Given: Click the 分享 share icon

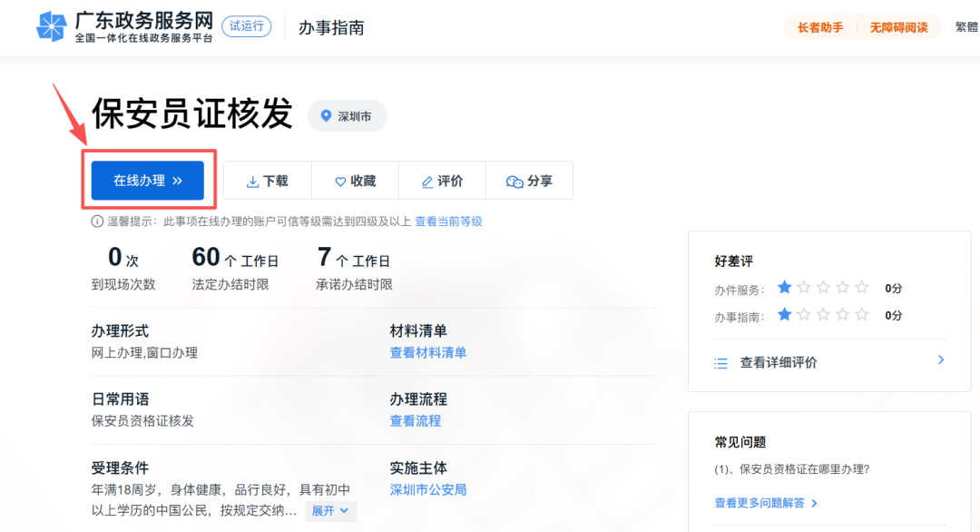Looking at the screenshot, I should 514,181.
